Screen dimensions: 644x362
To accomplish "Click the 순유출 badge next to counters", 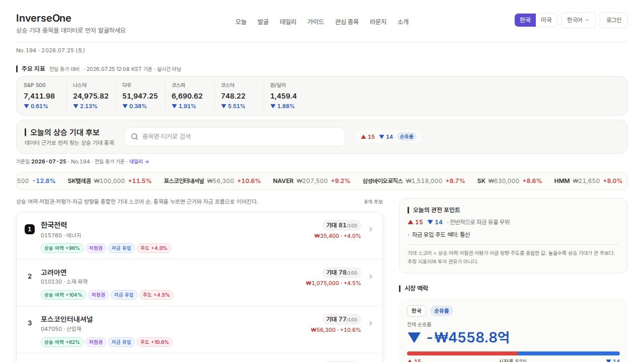I will point(407,137).
